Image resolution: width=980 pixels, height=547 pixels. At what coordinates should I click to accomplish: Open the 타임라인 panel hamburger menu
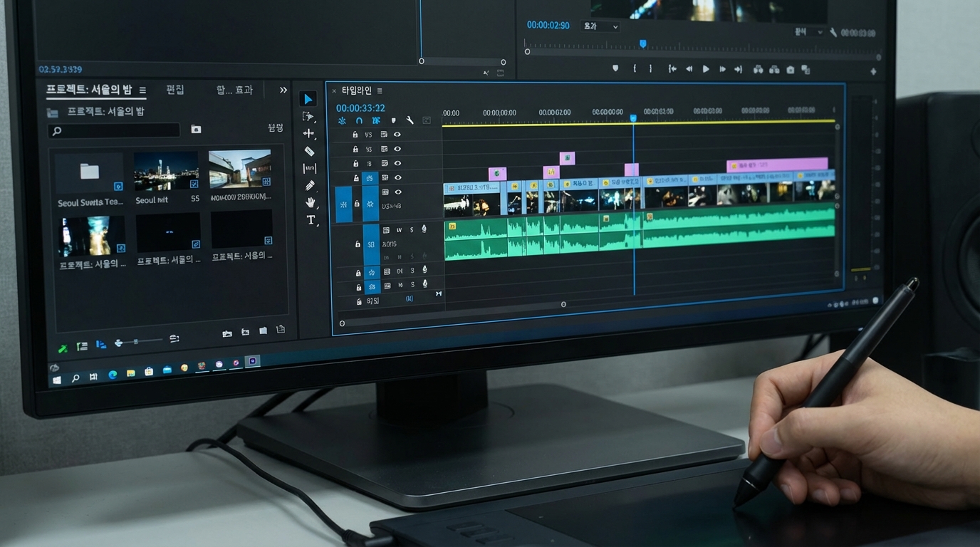click(380, 91)
